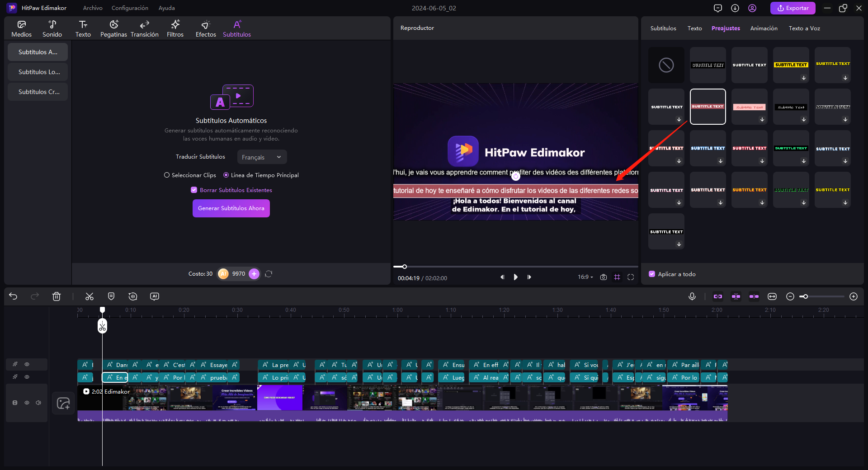Screen dimensions: 868x470
Task: Open the Filtros panel
Action: pos(175,28)
